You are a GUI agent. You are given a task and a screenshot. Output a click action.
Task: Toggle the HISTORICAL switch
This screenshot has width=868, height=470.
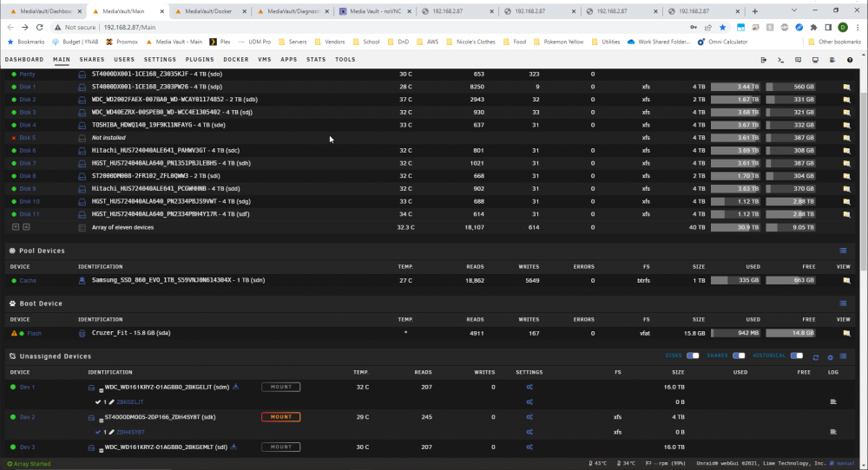[797, 356]
